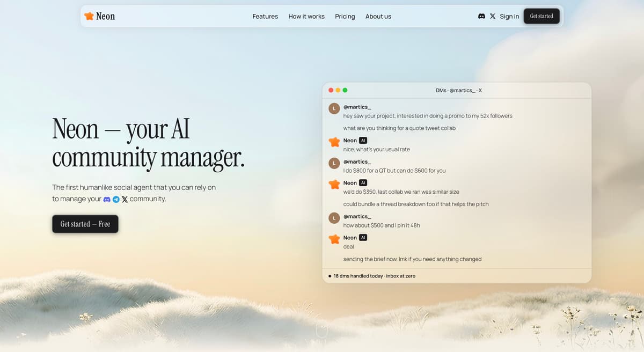Image resolution: width=644 pixels, height=352 pixels.
Task: Open the X icon beside Sign in
Action: coord(493,16)
